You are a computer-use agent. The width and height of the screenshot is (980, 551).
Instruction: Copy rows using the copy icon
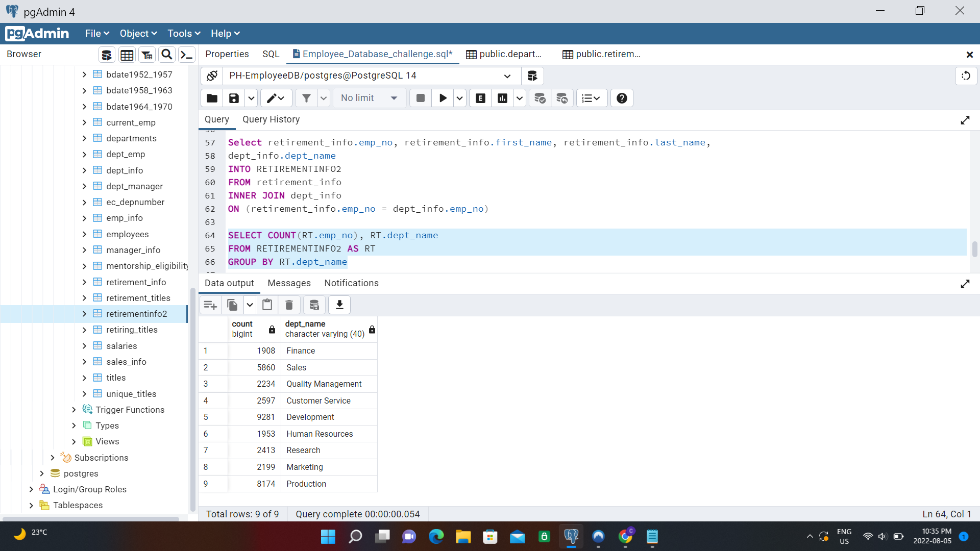click(232, 305)
